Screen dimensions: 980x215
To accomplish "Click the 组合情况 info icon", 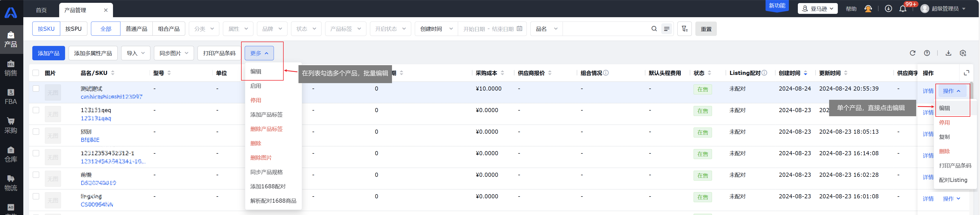I will tap(606, 73).
